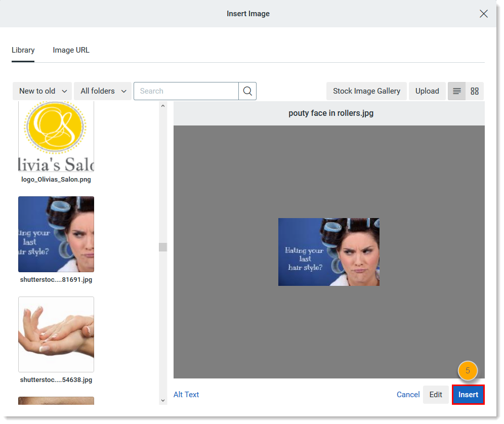This screenshot has width=504, height=424.
Task: Switch to list view icon
Action: pos(457,91)
